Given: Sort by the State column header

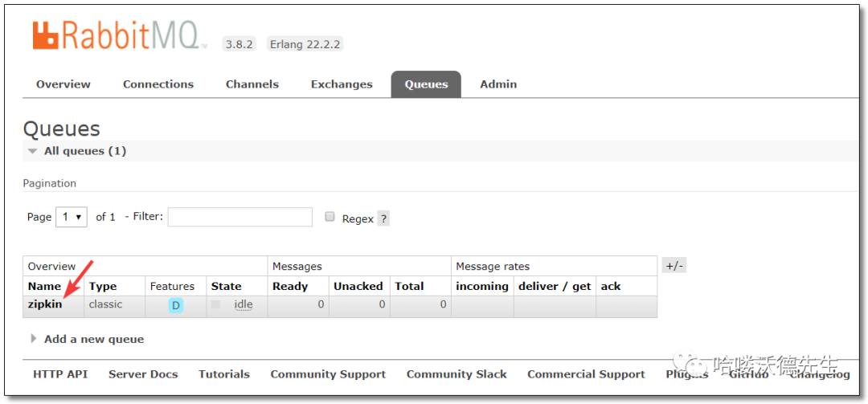Looking at the screenshot, I should click(x=227, y=286).
